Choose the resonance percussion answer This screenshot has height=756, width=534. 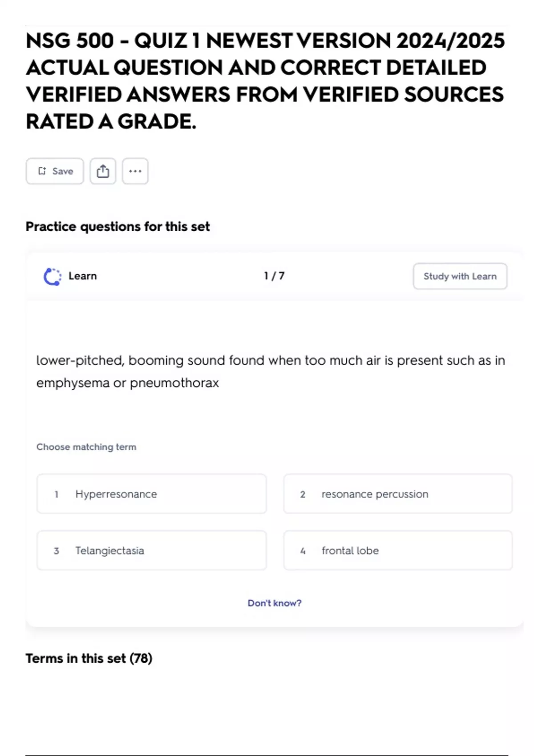point(398,494)
